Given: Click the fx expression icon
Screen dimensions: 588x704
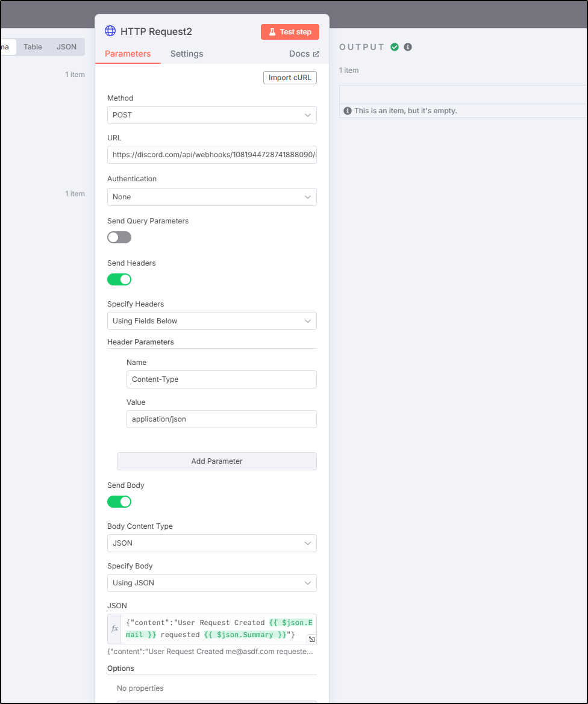Looking at the screenshot, I should tap(114, 629).
